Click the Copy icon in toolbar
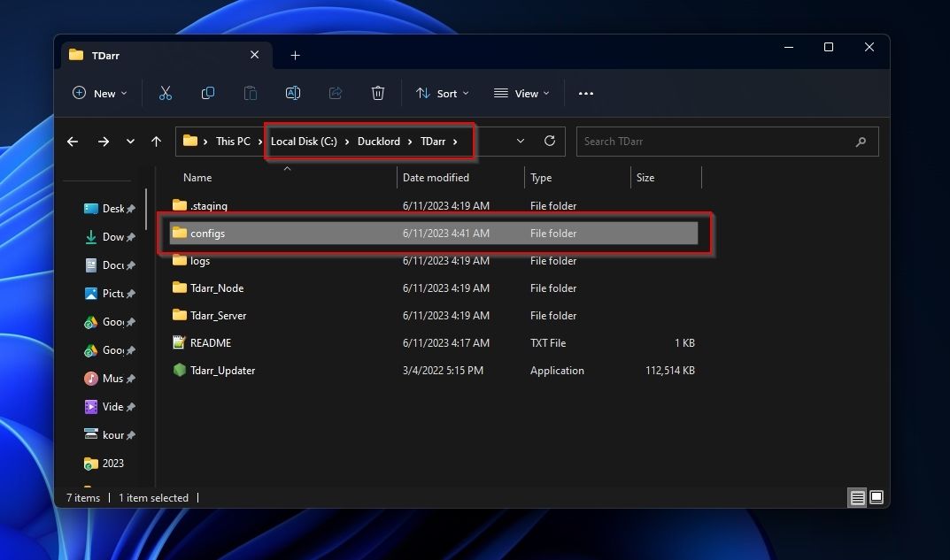This screenshot has height=560, width=950. [208, 93]
